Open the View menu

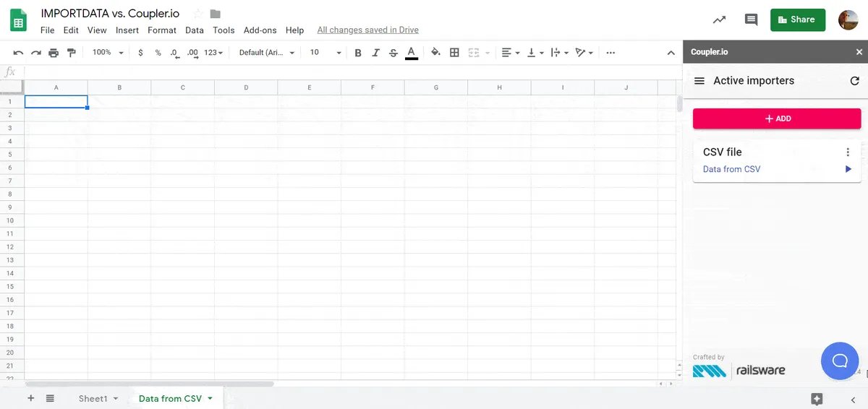(97, 30)
